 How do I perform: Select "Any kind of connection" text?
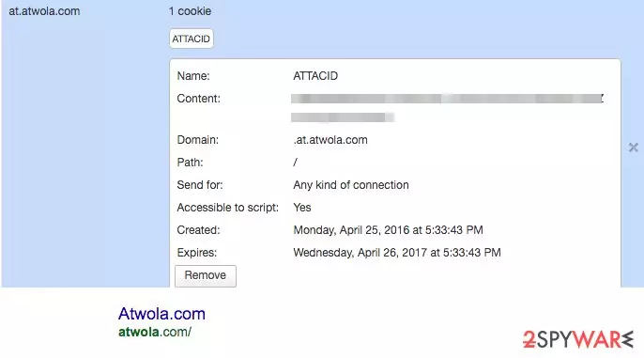[351, 185]
